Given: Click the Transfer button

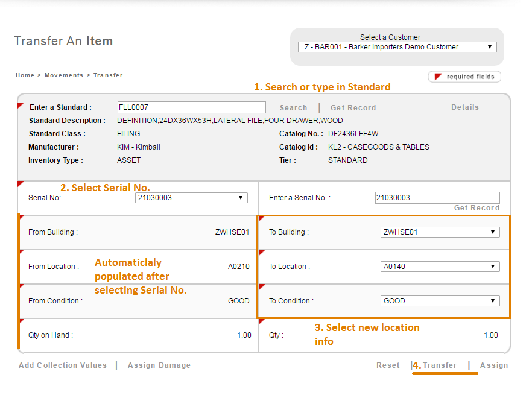Looking at the screenshot, I should tap(440, 365).
